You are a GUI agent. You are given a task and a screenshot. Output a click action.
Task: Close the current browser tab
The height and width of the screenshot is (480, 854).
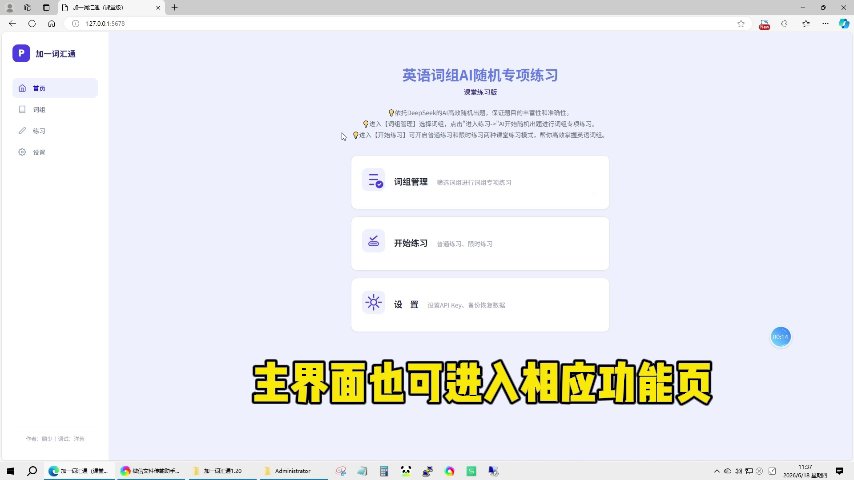[158, 8]
